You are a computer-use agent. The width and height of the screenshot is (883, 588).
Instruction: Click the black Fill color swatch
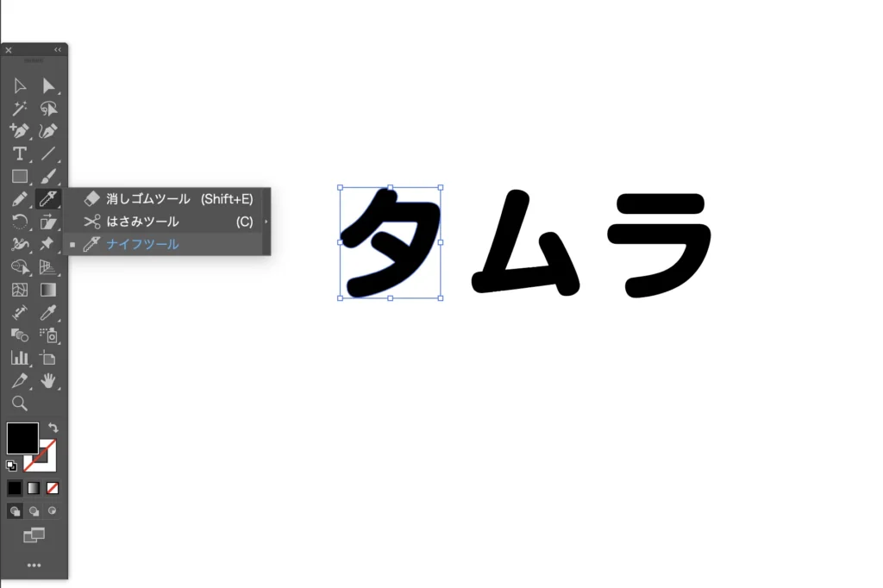22,438
